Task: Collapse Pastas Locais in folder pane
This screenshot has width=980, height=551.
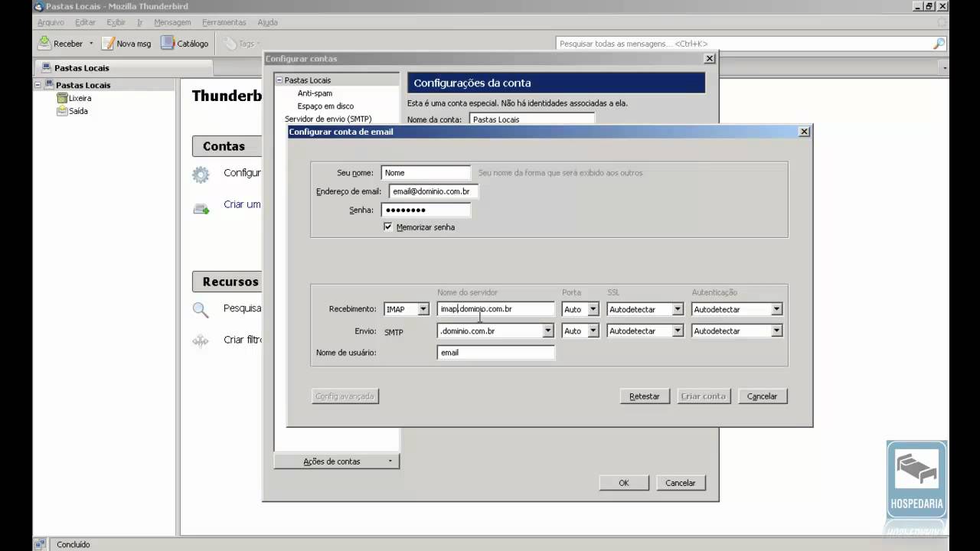Action: point(38,85)
